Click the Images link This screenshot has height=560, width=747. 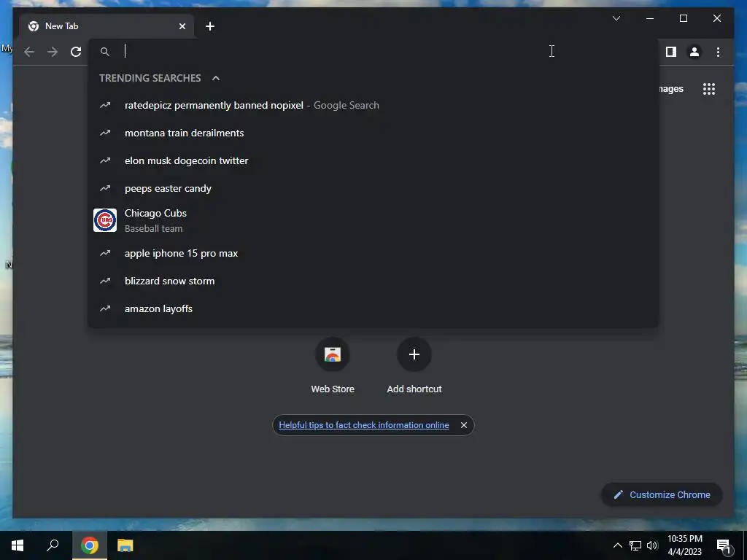(671, 89)
